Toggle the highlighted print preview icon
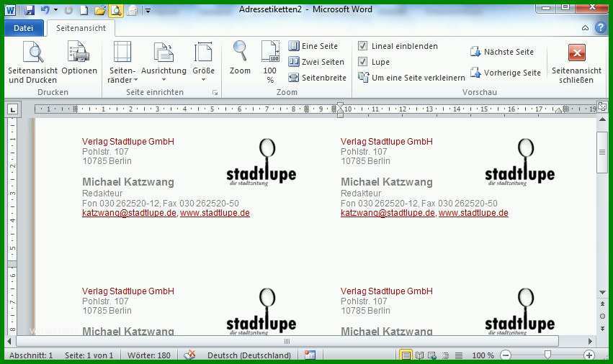The width and height of the screenshot is (613, 364). coord(116,11)
